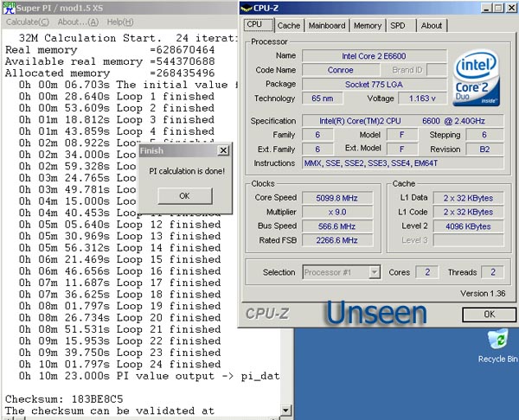Close the CPU-Z window

pyautogui.click(x=511, y=8)
